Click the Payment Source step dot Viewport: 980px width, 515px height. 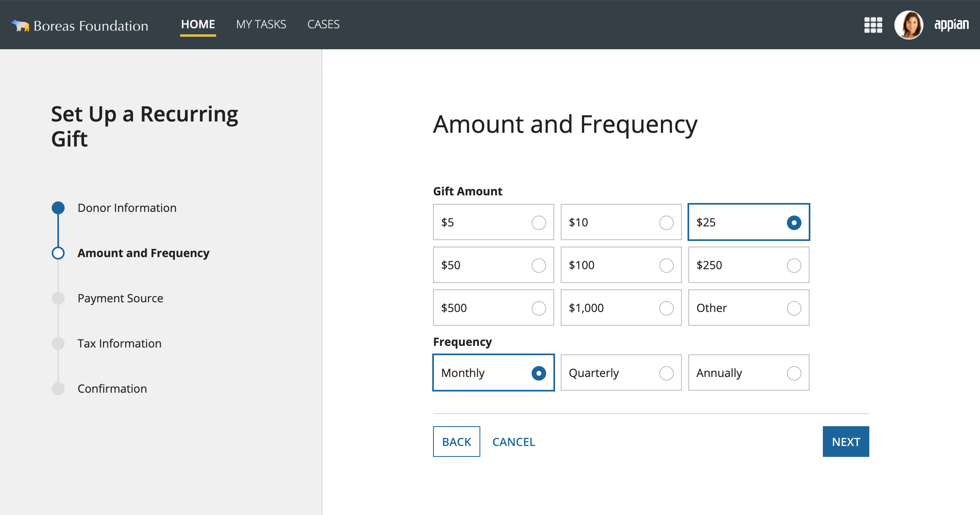point(58,298)
